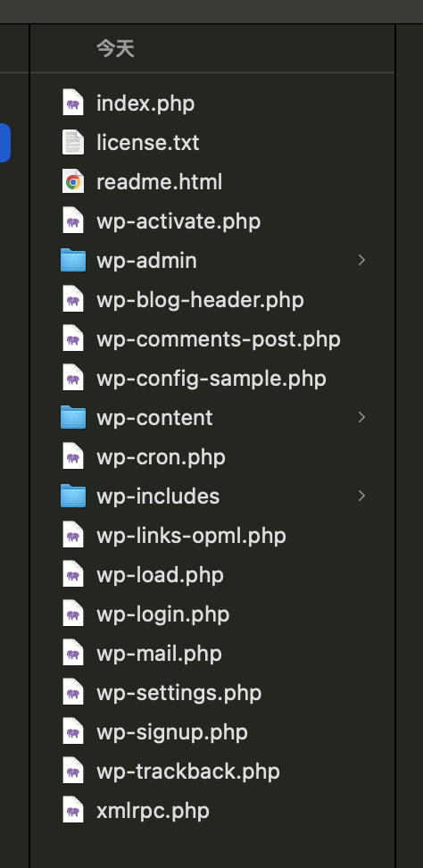423x868 pixels.
Task: Click the 今天 group header
Action: click(115, 49)
